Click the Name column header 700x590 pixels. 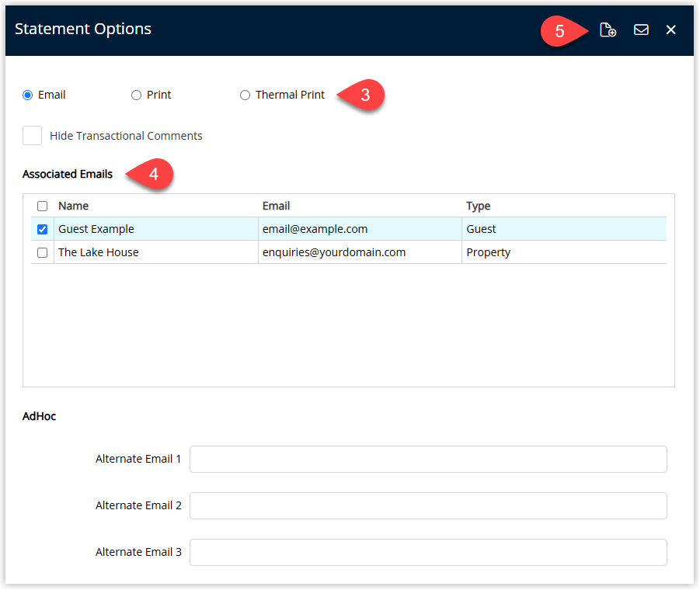[74, 206]
